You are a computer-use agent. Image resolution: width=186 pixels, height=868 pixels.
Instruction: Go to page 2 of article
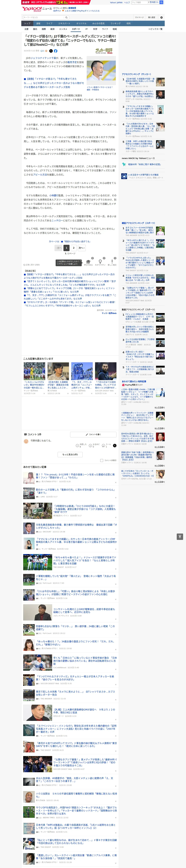(x=74, y=248)
